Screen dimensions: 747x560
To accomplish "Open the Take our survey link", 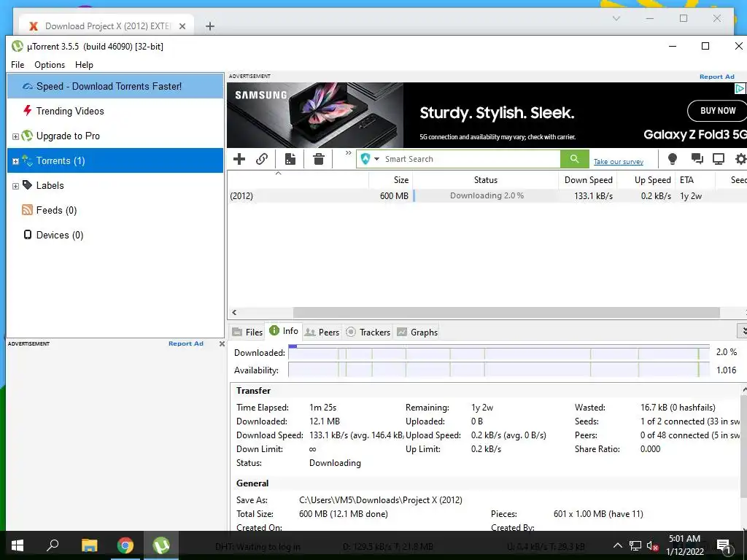I will pyautogui.click(x=619, y=162).
